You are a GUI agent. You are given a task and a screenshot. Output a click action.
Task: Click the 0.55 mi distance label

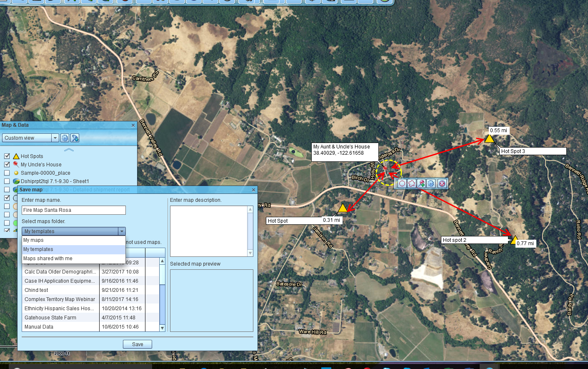coord(498,131)
